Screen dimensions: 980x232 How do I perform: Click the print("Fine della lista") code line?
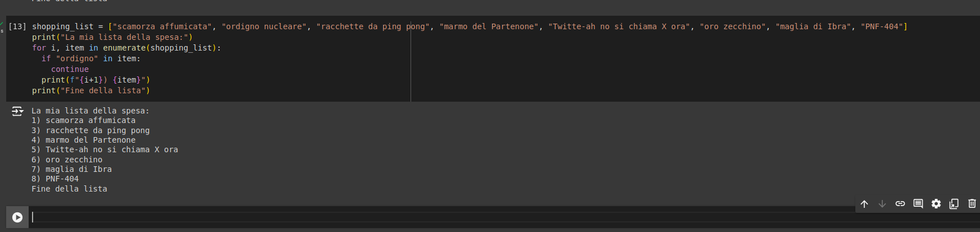pyautogui.click(x=91, y=90)
